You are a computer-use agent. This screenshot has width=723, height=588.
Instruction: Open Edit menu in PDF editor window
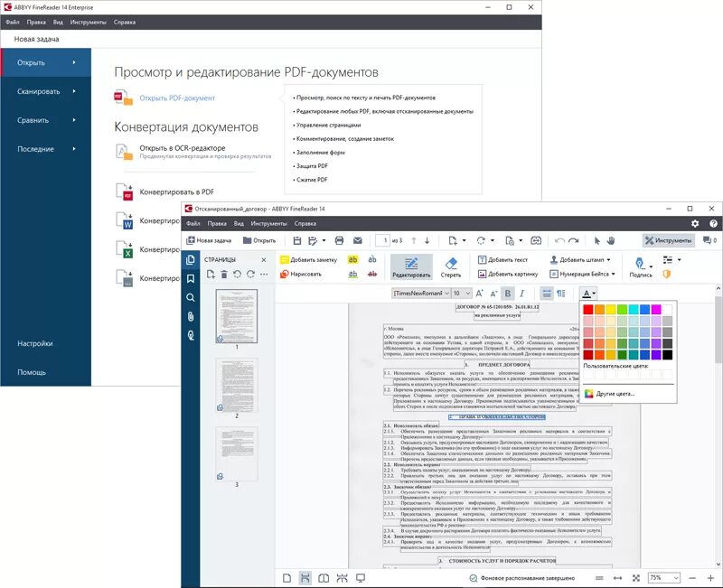217,223
